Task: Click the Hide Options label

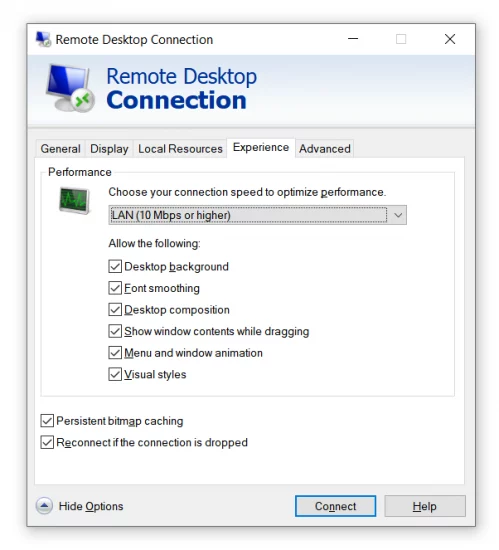Action: 91,506
